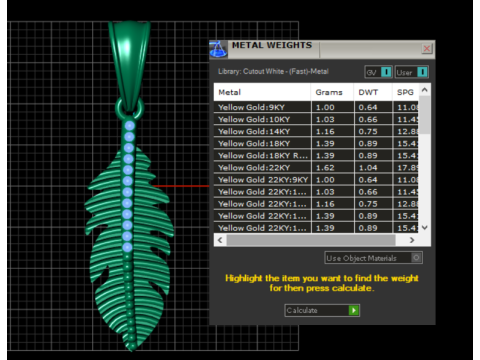This screenshot has width=480, height=360.
Task: Click 1.62 grams value
Action: 325,168
